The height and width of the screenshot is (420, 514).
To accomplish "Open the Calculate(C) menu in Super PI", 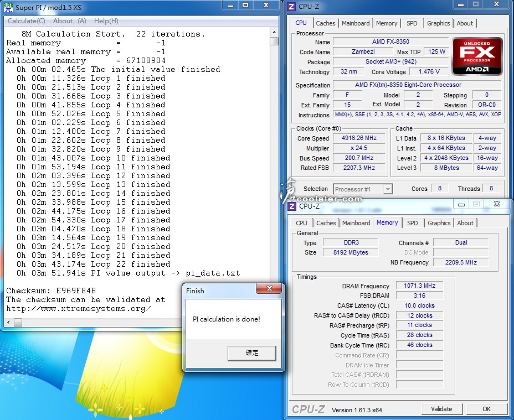I will [x=27, y=21].
